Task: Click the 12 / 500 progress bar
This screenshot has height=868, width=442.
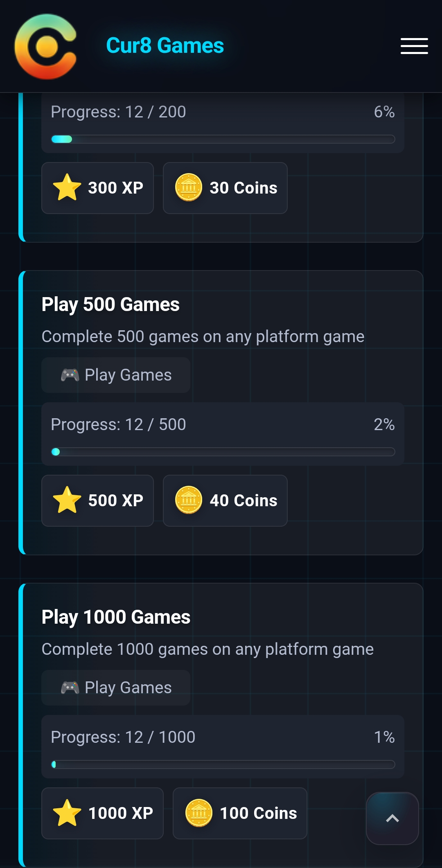Action: [223, 452]
